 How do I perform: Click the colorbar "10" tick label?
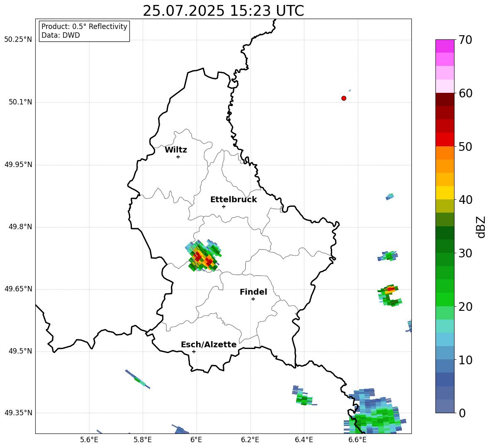[x=465, y=360]
